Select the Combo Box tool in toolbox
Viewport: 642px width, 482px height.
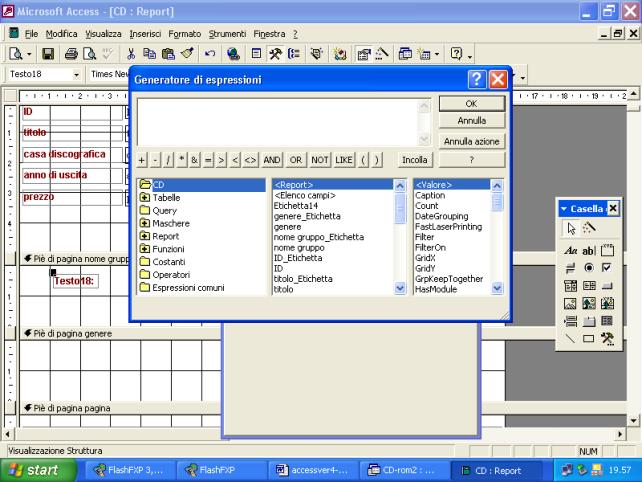[x=570, y=285]
